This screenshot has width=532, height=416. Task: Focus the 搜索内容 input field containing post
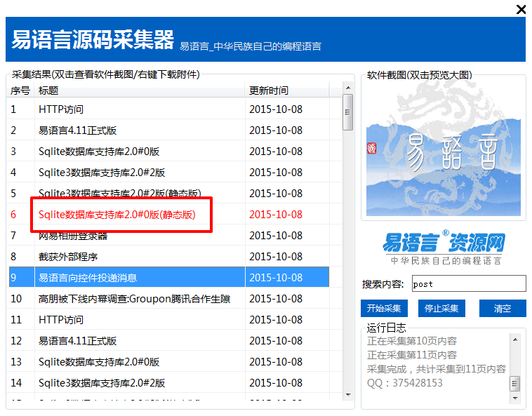[469, 283]
